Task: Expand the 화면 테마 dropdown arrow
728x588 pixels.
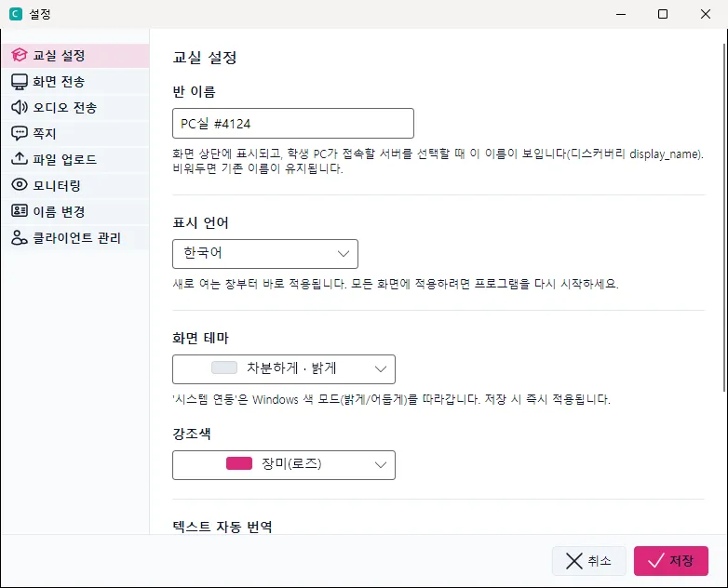Action: click(x=381, y=369)
